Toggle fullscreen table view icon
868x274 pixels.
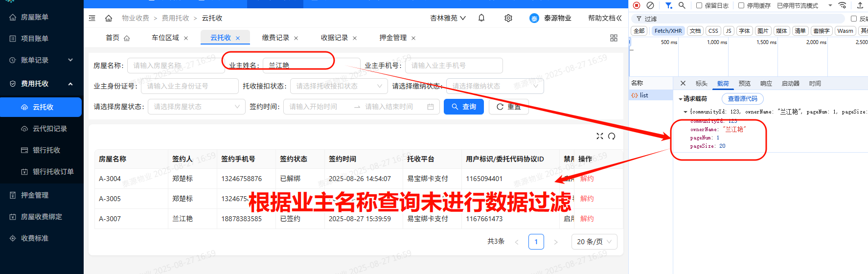[600, 136]
